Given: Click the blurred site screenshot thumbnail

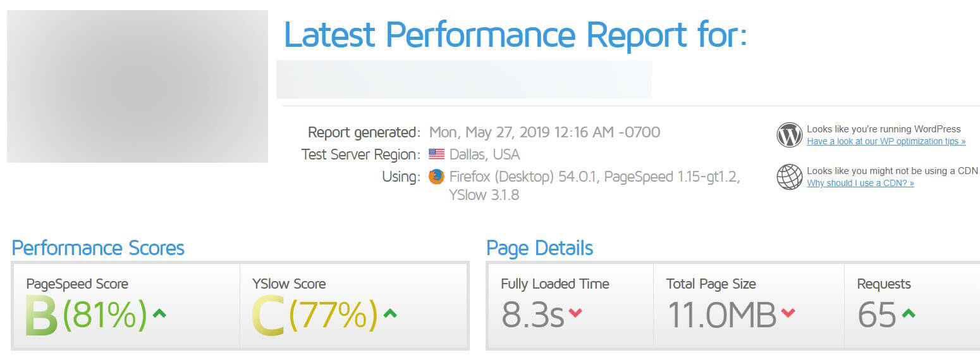Looking at the screenshot, I should pos(137,86).
